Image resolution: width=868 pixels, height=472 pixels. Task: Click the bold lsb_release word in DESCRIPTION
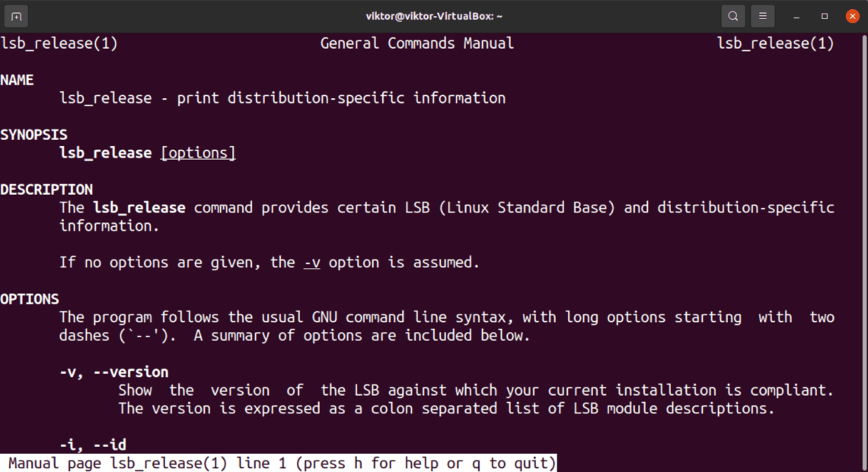(139, 207)
